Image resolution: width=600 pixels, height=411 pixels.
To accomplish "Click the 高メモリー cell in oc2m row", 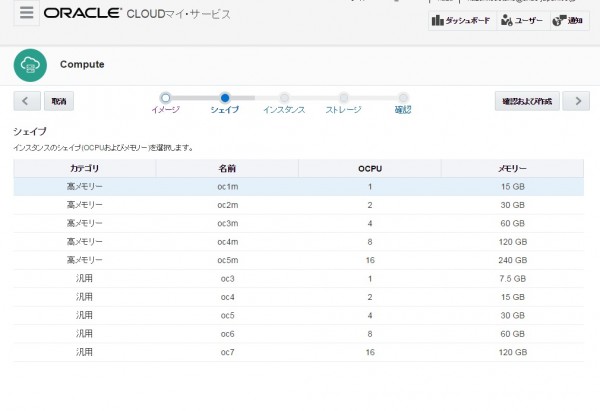I will (85, 205).
